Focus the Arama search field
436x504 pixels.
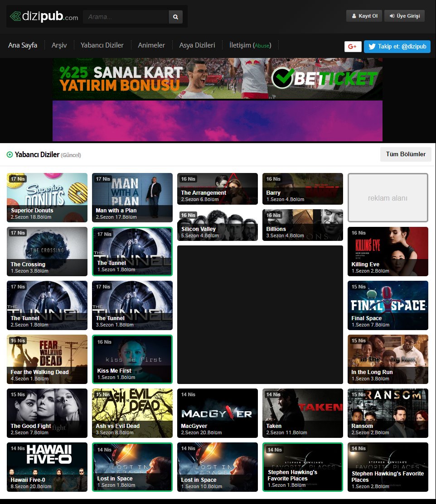pyautogui.click(x=126, y=17)
